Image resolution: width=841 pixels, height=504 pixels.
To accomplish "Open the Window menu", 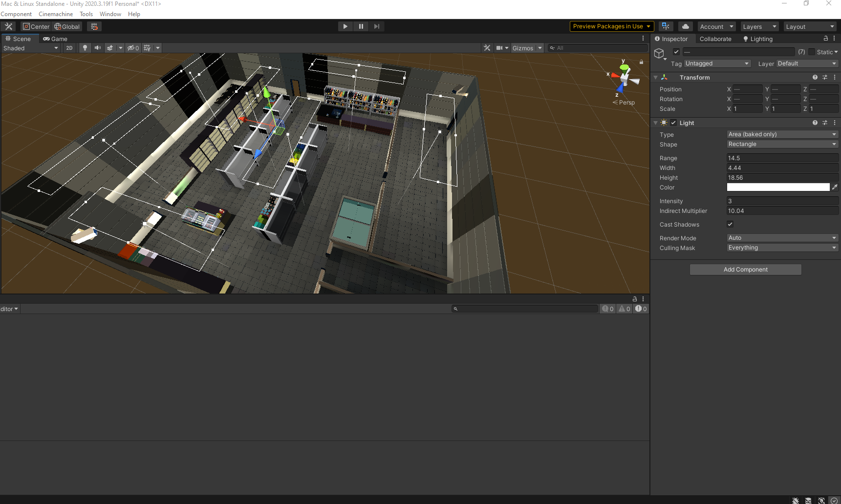I will [x=110, y=14].
